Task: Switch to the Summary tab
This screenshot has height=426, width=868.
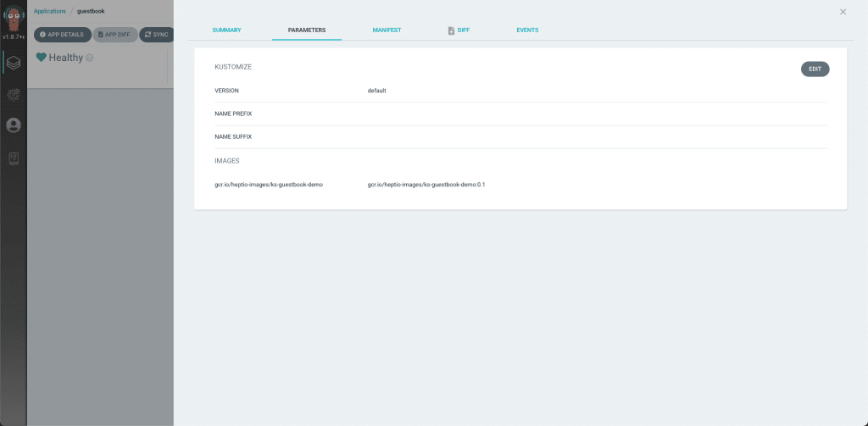Action: (x=226, y=30)
